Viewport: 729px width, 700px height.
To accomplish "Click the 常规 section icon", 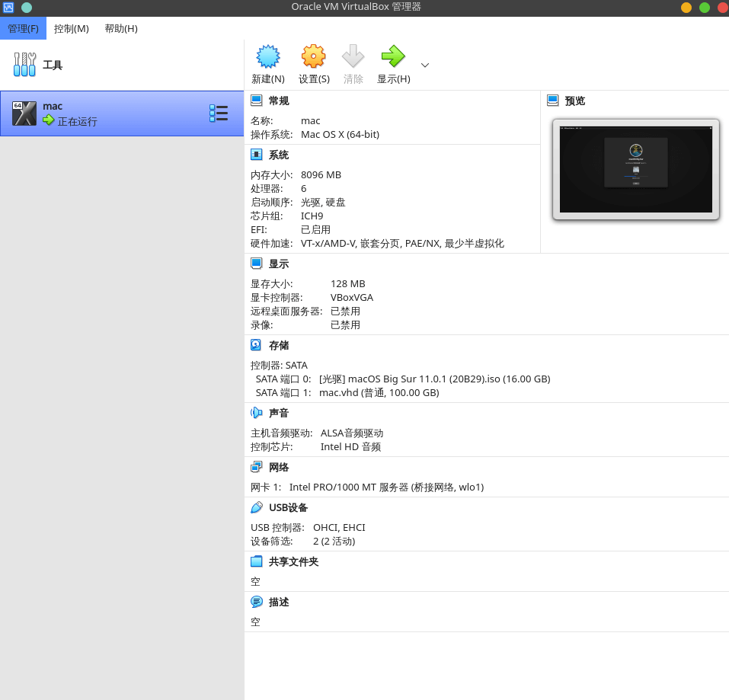I will pos(256,101).
